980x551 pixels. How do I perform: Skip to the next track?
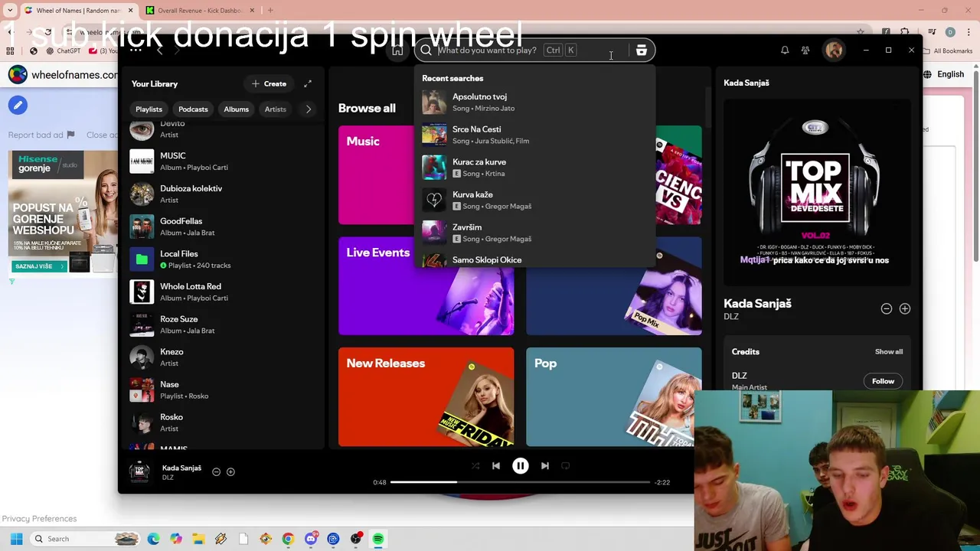(x=545, y=465)
